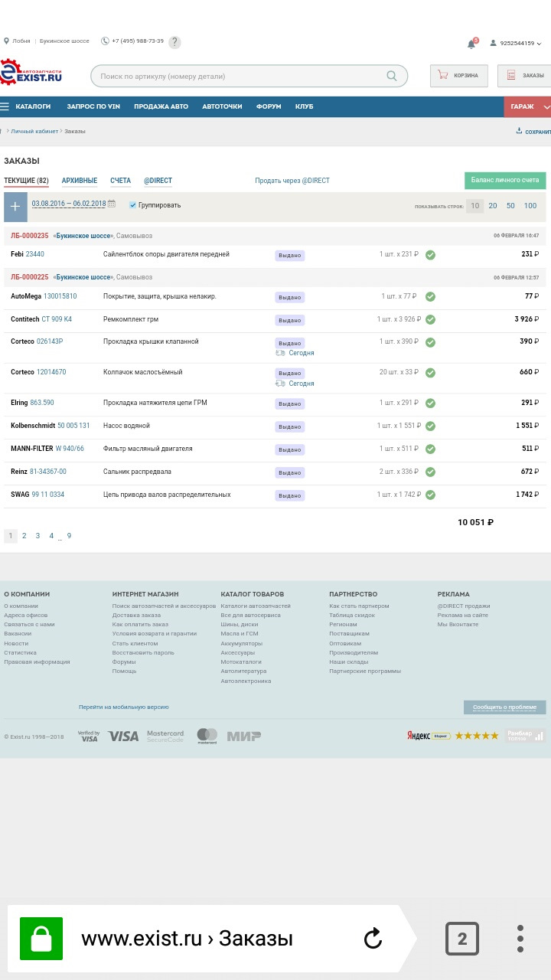
Task: Click green checkmark on Contitech row
Action: 430,319
